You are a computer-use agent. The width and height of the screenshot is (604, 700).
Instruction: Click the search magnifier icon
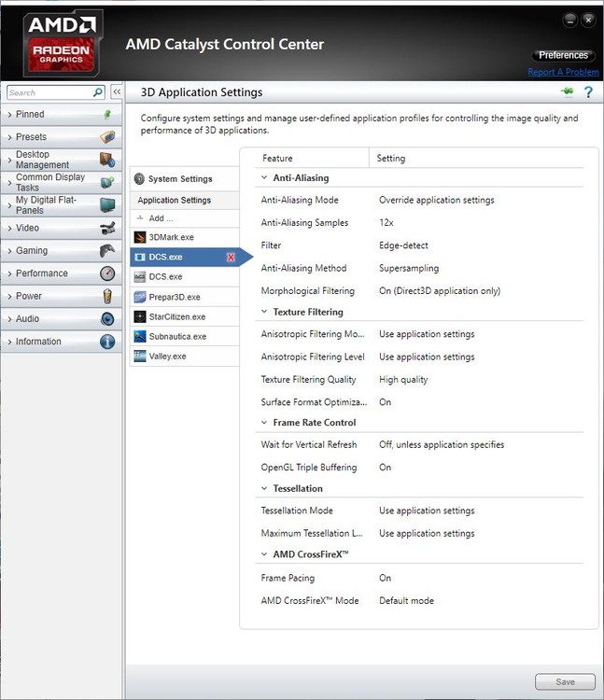[98, 92]
